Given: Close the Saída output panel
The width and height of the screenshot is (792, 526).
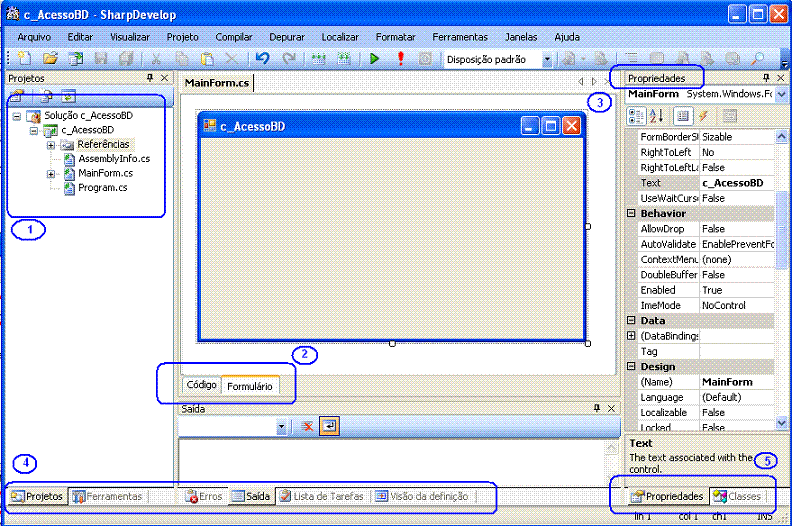Looking at the screenshot, I should pyautogui.click(x=611, y=408).
